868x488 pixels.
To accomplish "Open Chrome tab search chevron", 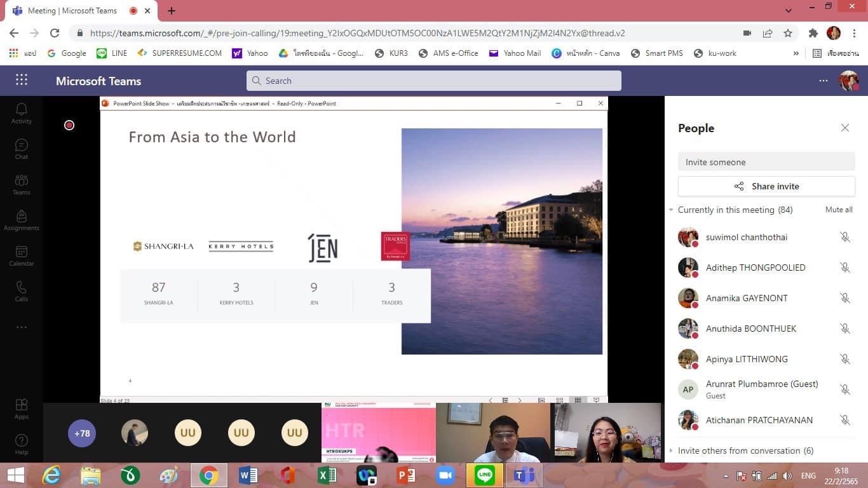I will (789, 10).
